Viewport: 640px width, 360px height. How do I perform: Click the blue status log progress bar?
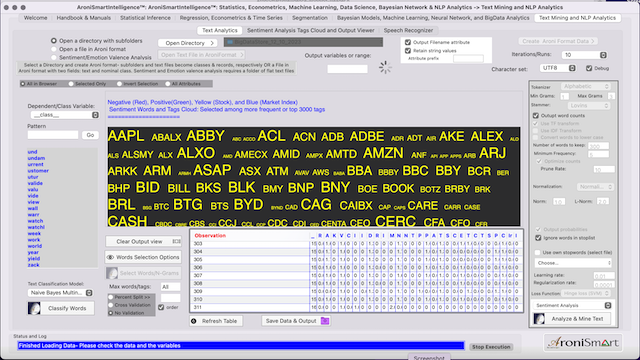(x=241, y=346)
